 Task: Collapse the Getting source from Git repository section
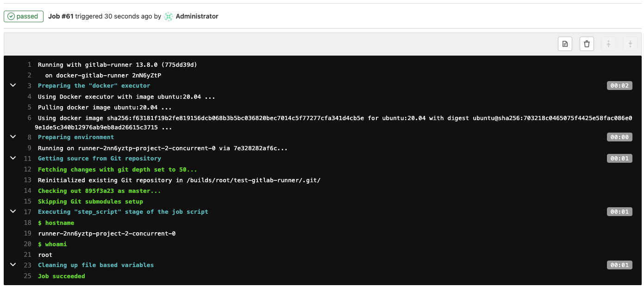coord(13,158)
